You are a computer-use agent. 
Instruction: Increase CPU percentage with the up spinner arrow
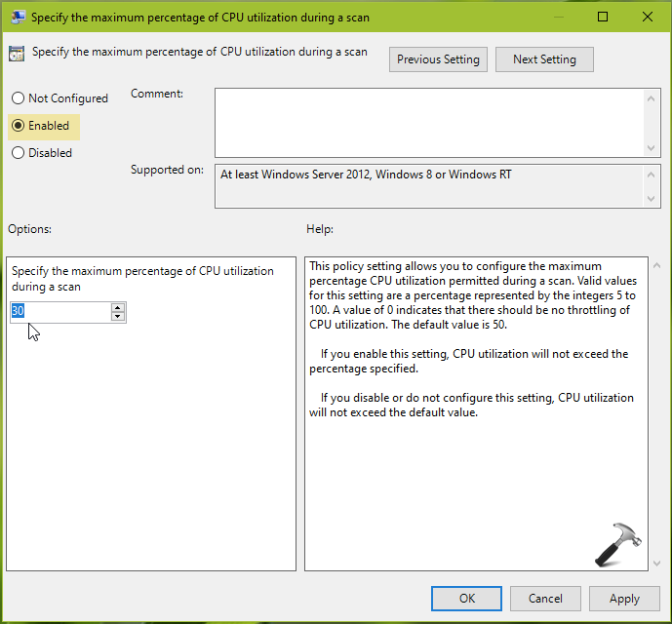[x=118, y=307]
